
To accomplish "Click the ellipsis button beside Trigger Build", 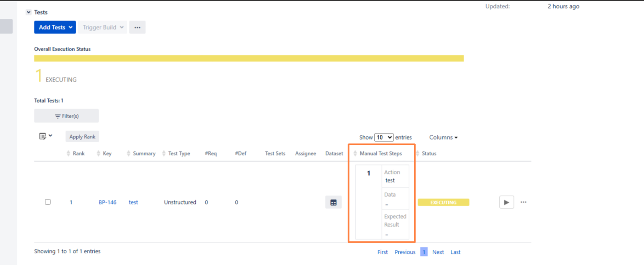I will click(137, 28).
